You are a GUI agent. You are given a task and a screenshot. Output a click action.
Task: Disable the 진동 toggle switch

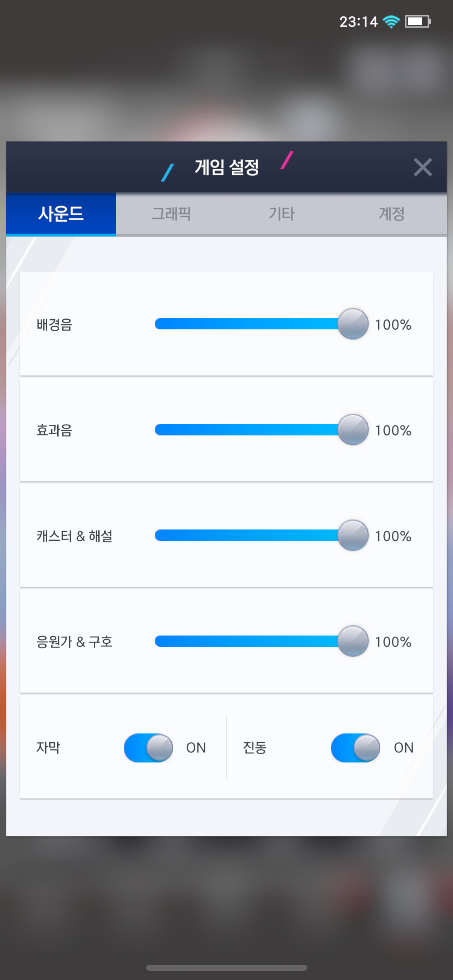pos(355,747)
